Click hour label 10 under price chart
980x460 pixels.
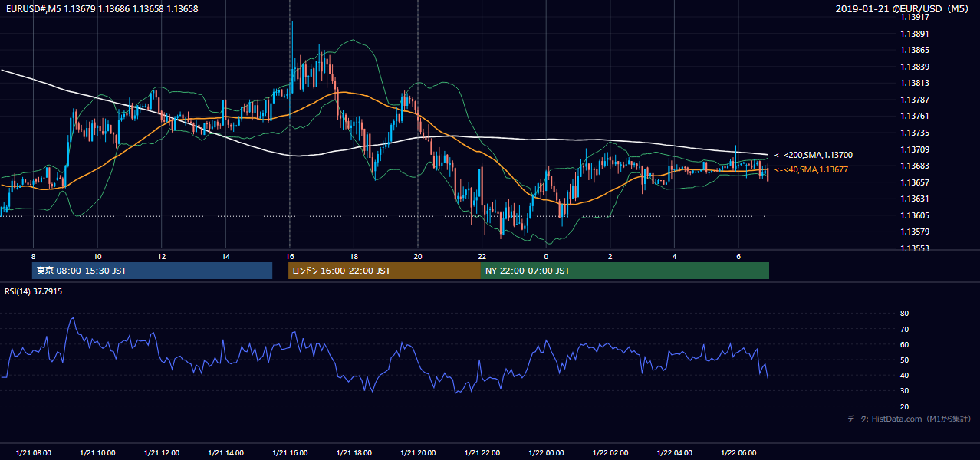[x=97, y=256]
